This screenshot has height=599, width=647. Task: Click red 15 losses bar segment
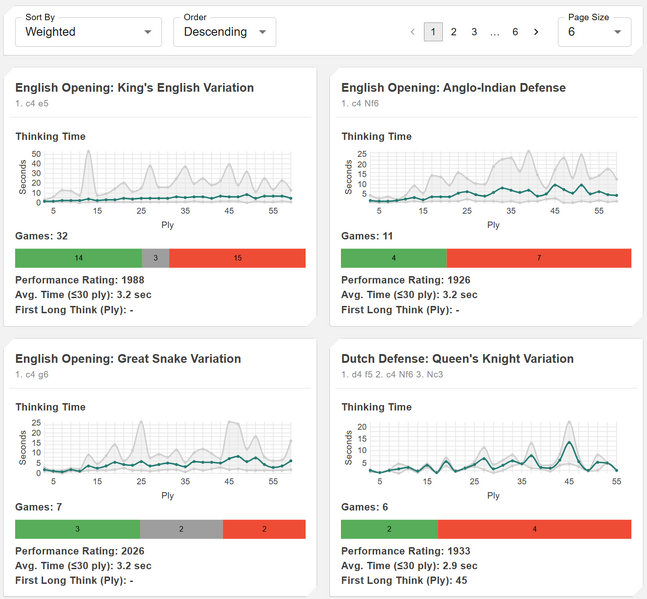237,258
